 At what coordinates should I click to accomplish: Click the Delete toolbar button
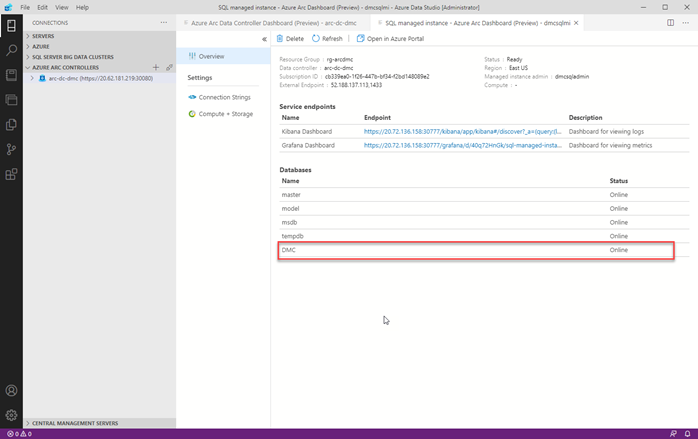click(290, 39)
